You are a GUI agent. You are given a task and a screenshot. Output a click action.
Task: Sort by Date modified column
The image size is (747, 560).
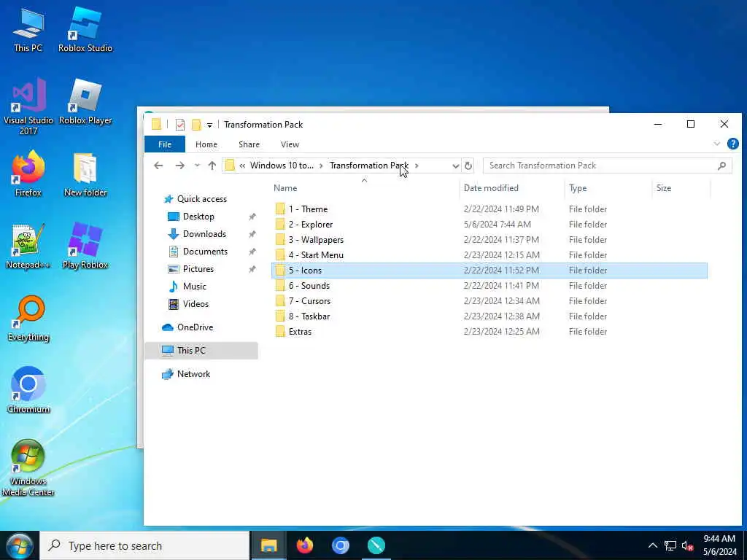pos(491,188)
